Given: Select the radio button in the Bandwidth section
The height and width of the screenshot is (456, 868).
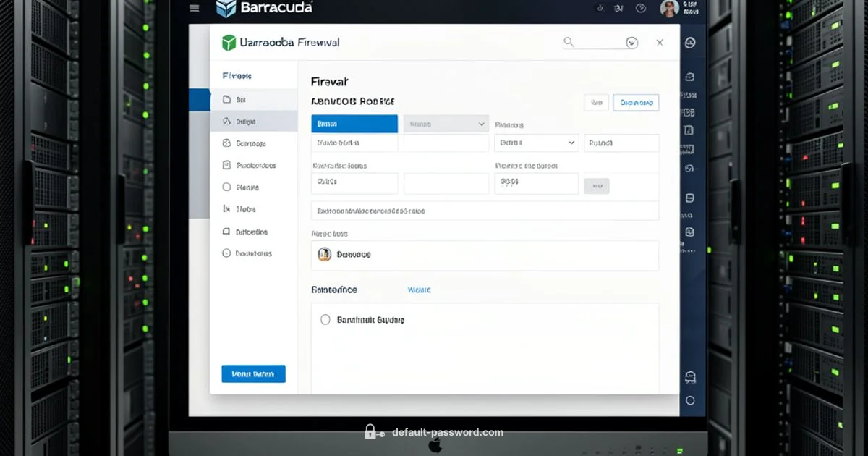Looking at the screenshot, I should (325, 319).
